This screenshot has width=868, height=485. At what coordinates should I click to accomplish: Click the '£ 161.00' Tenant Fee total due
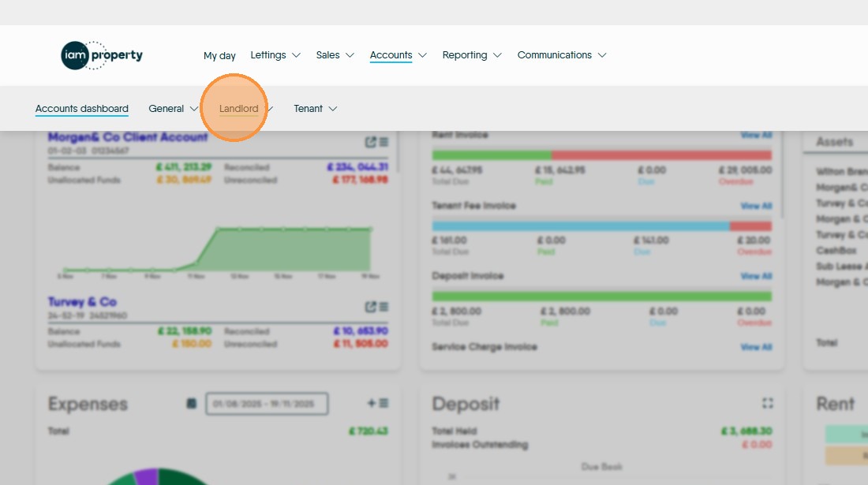450,241
